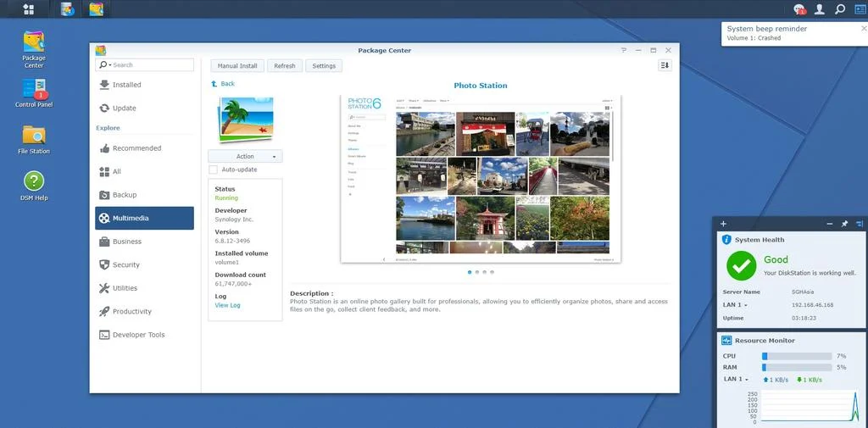Click the Running status text
Screen dimensions: 868x428
click(x=226, y=197)
